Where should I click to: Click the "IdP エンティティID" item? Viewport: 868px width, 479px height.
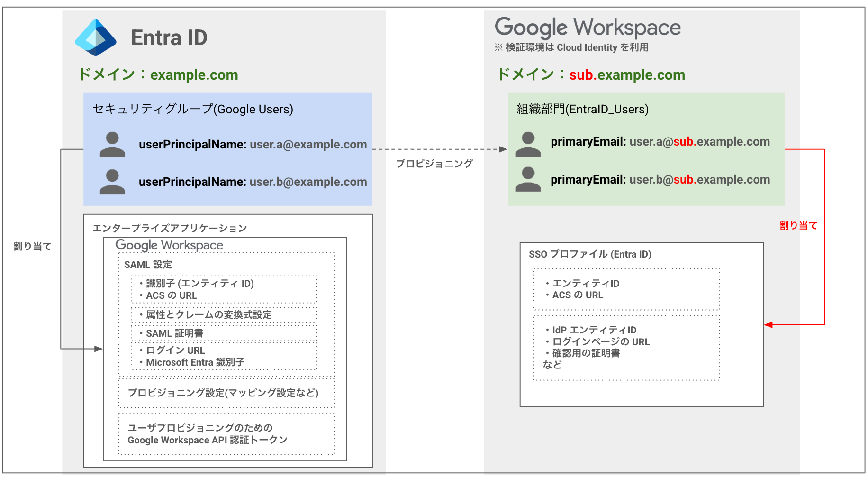pyautogui.click(x=594, y=330)
